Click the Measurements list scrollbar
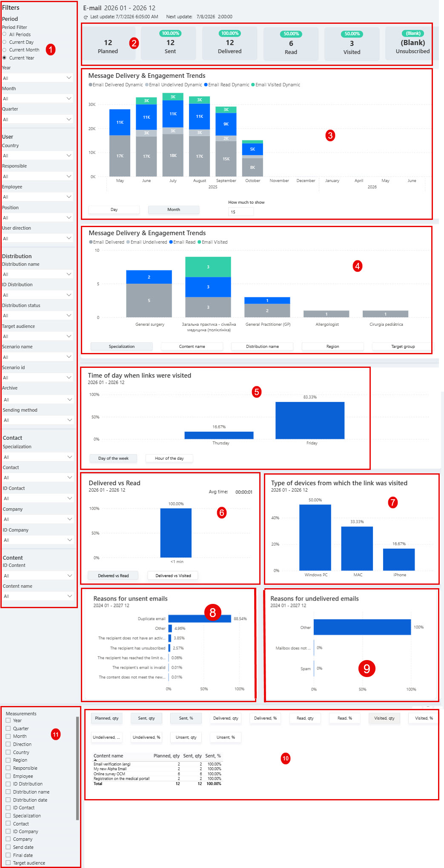444x868 pixels. tap(77, 768)
